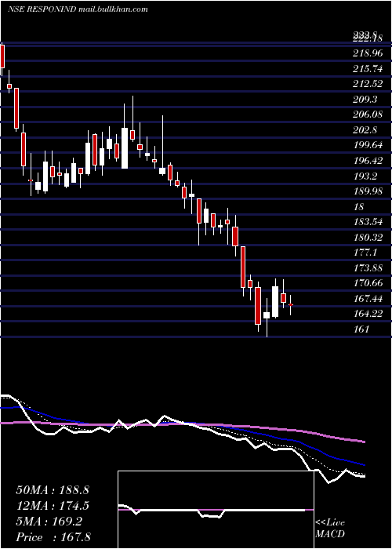
Task: Select the 212.52 price axis label
Action: pyautogui.click(x=368, y=84)
